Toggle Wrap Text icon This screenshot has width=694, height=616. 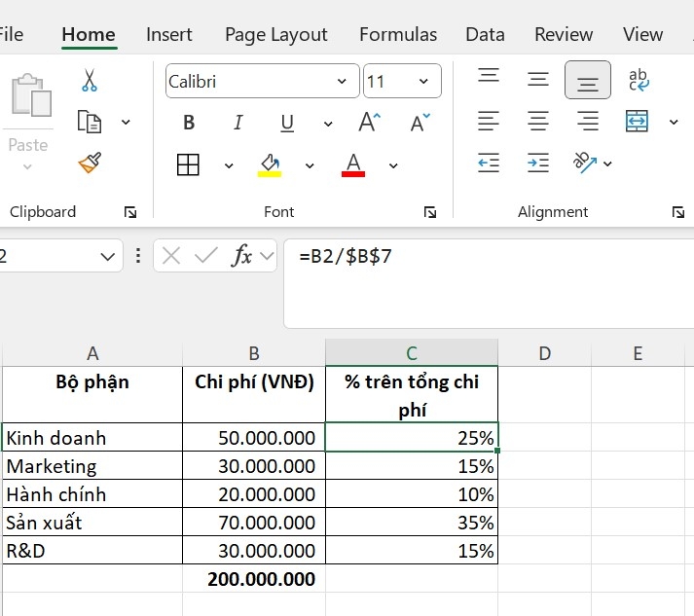click(639, 80)
